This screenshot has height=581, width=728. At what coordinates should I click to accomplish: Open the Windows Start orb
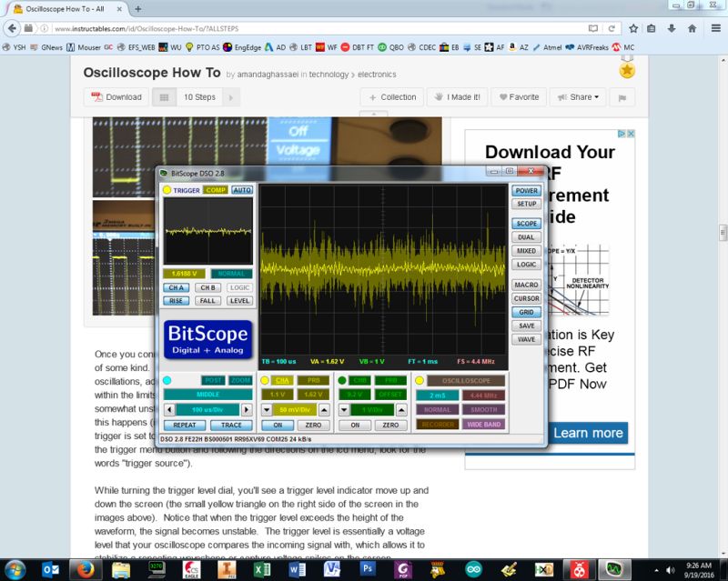click(x=15, y=569)
